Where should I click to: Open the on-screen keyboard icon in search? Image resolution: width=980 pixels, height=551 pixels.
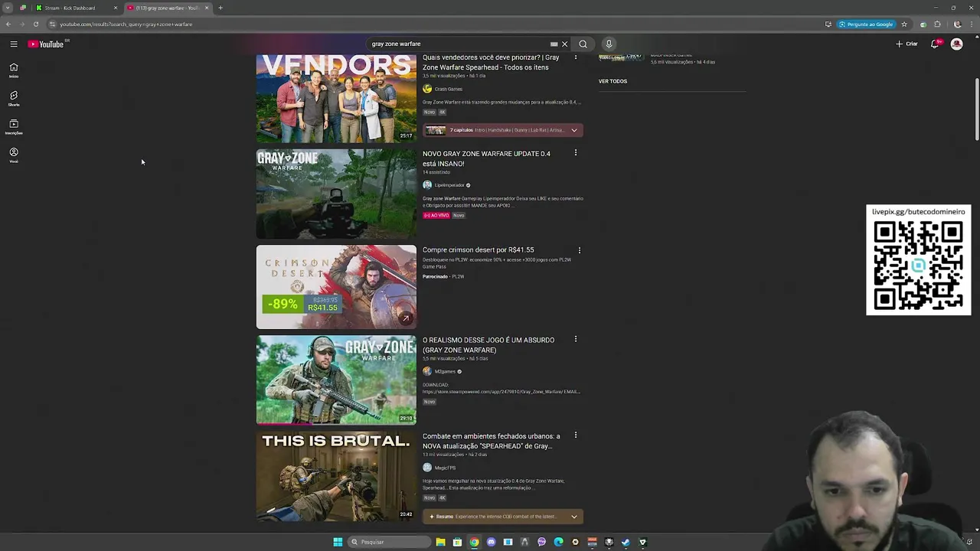[554, 44]
